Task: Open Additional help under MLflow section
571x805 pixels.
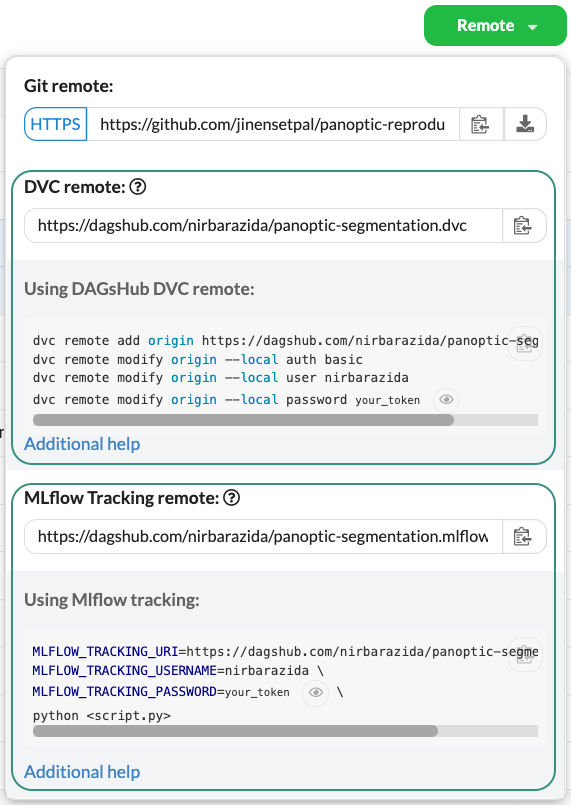Action: [x=82, y=772]
